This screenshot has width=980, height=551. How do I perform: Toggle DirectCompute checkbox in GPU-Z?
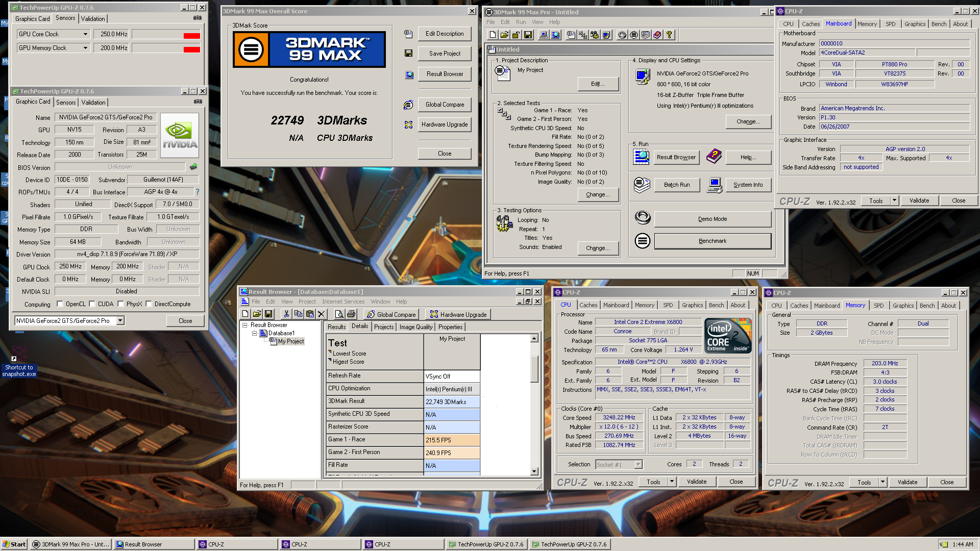[149, 304]
